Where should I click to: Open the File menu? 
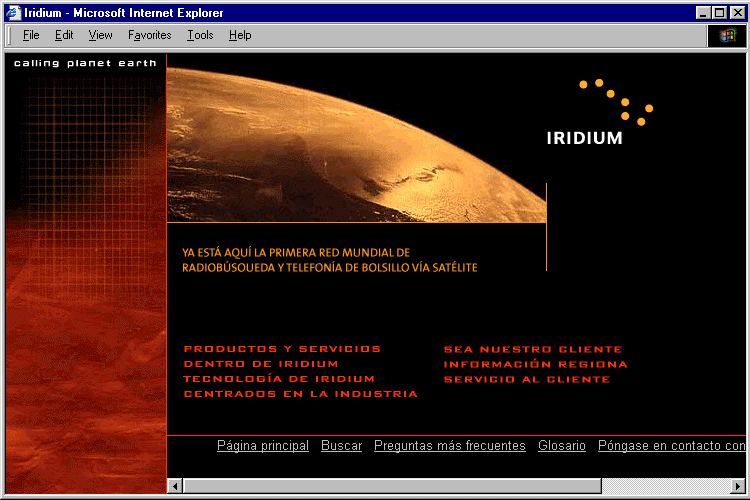31,35
